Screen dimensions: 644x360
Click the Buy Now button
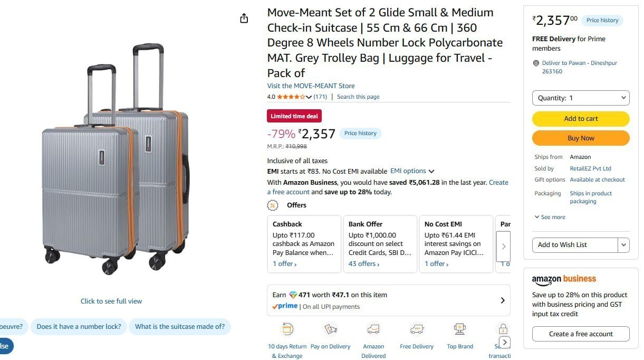click(x=581, y=138)
